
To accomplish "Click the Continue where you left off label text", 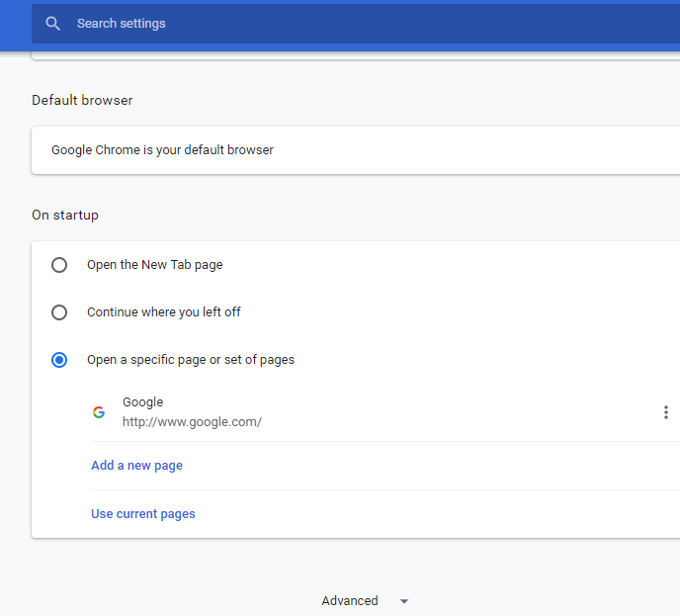I will 164,312.
